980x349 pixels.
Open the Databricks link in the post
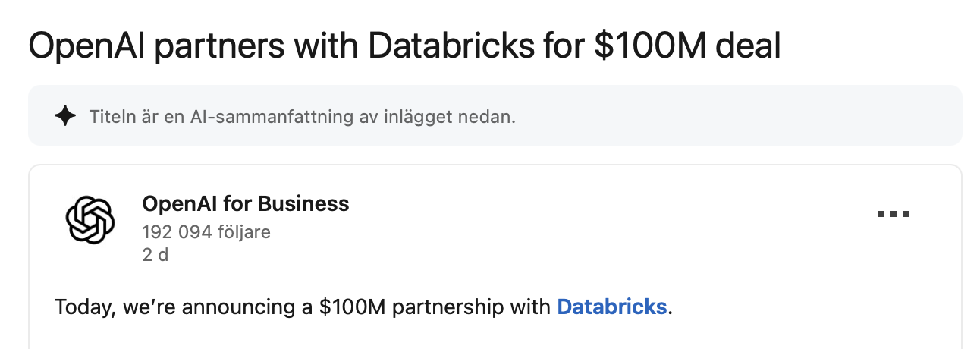(611, 307)
